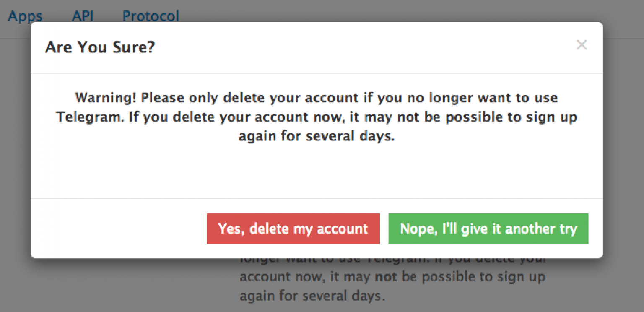Click the bold 'not' in background text
The image size is (644, 312).
[382, 277]
